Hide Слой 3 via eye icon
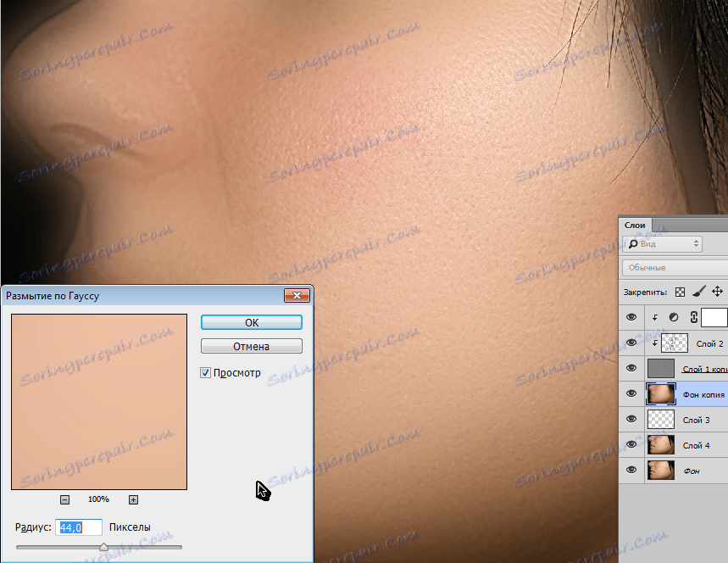728x563 pixels. coord(631,419)
